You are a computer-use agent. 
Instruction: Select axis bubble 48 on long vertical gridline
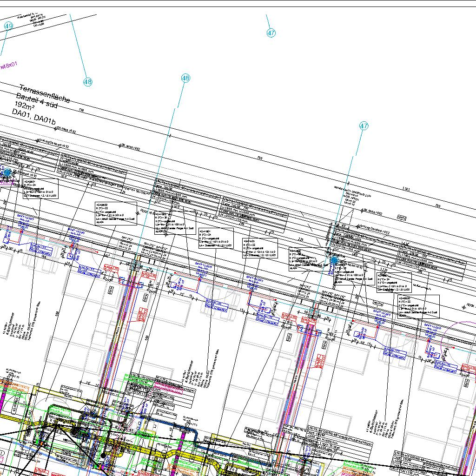186,78
